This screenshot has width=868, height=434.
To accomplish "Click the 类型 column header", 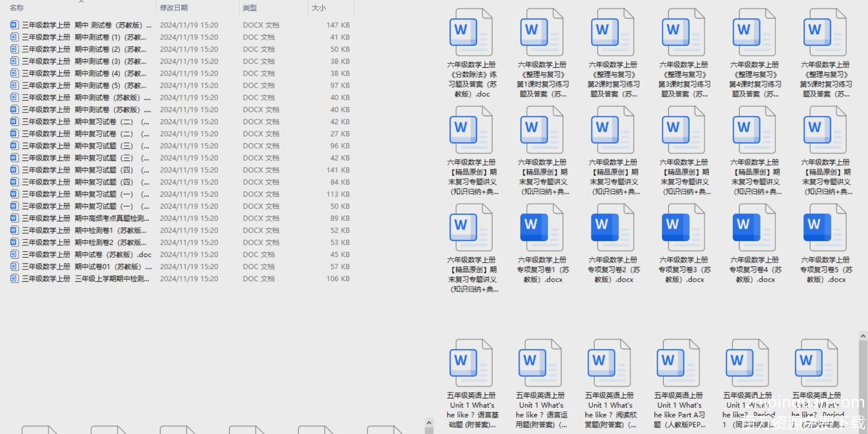I will (x=250, y=8).
